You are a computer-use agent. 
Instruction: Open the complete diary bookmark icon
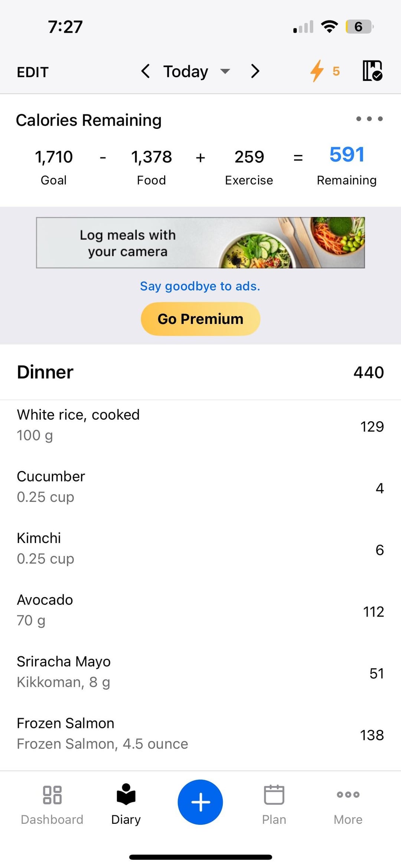point(372,71)
